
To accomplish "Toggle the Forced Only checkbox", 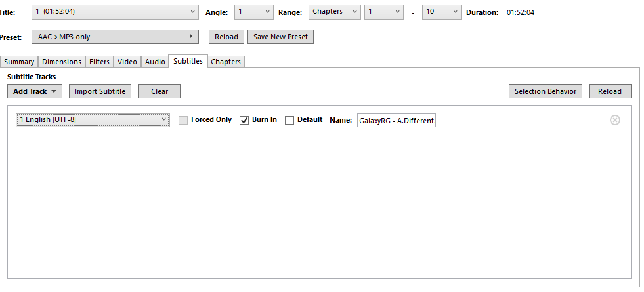I will pyautogui.click(x=183, y=120).
